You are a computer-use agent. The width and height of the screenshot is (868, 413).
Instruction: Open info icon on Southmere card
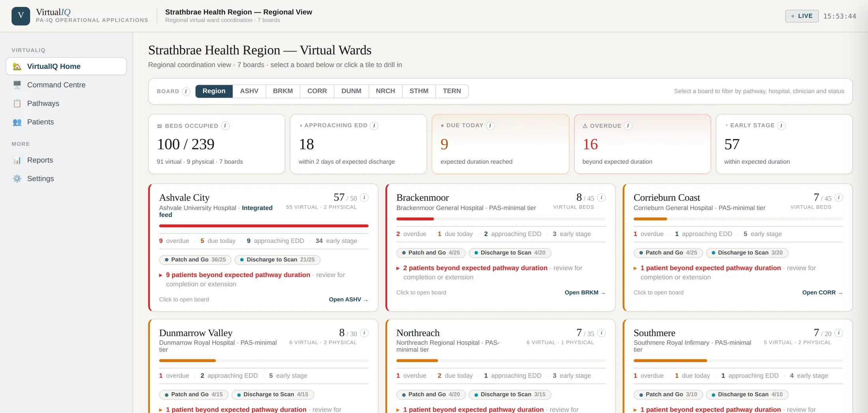[x=839, y=333]
